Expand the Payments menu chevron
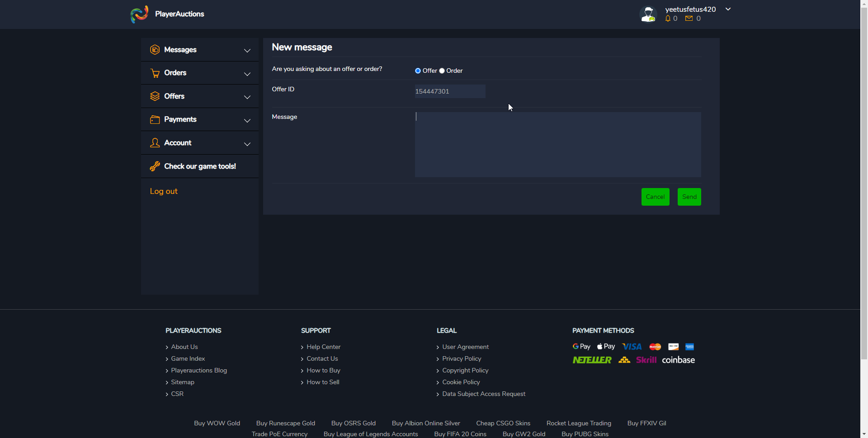Screen dimensions: 868x438 tap(247, 121)
